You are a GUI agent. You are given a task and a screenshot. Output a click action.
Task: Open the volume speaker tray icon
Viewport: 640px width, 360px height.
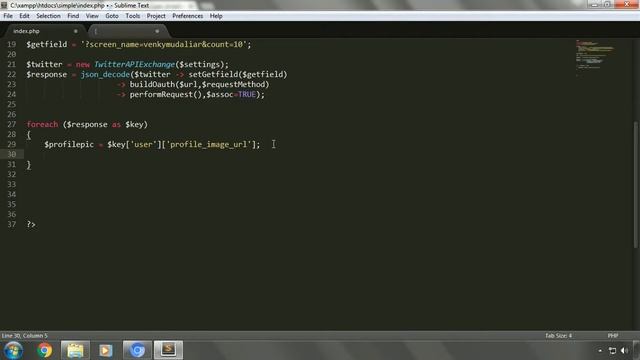(624, 351)
